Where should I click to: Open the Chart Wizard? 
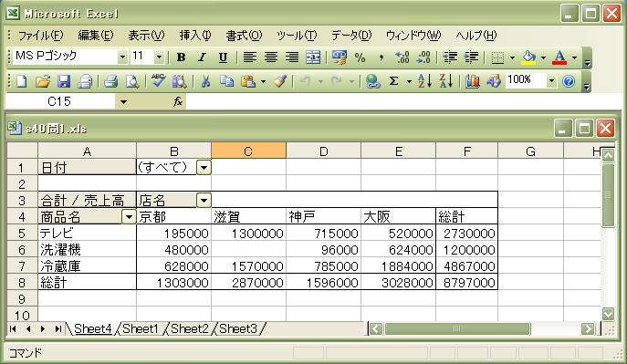(472, 81)
